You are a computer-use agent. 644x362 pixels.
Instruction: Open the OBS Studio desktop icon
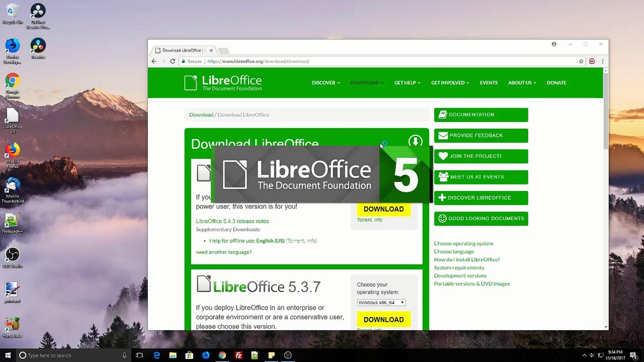(13, 258)
